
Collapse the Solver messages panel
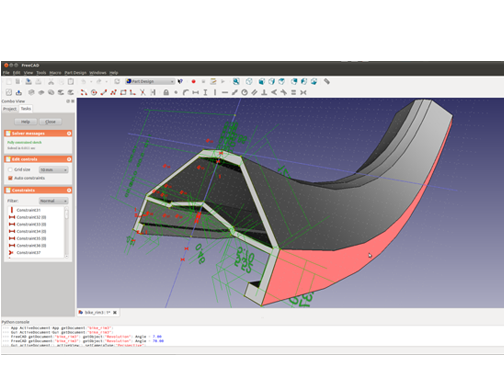pos(69,133)
